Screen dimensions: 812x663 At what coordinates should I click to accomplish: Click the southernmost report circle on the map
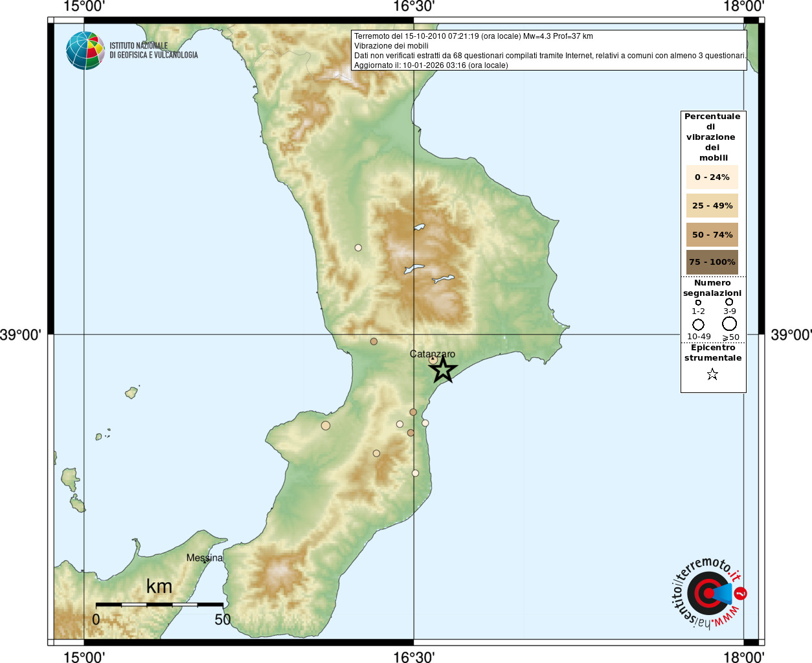coord(415,473)
